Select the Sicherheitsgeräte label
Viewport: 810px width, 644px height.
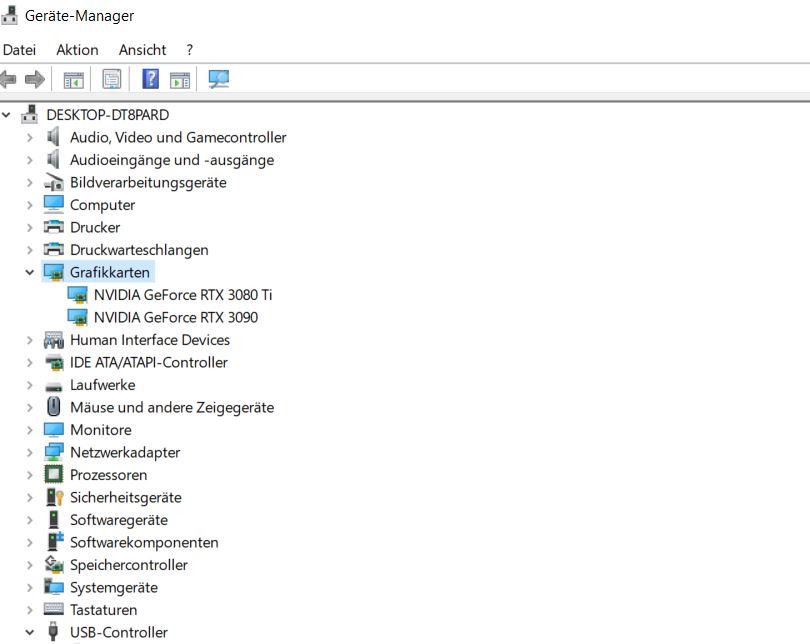click(126, 497)
